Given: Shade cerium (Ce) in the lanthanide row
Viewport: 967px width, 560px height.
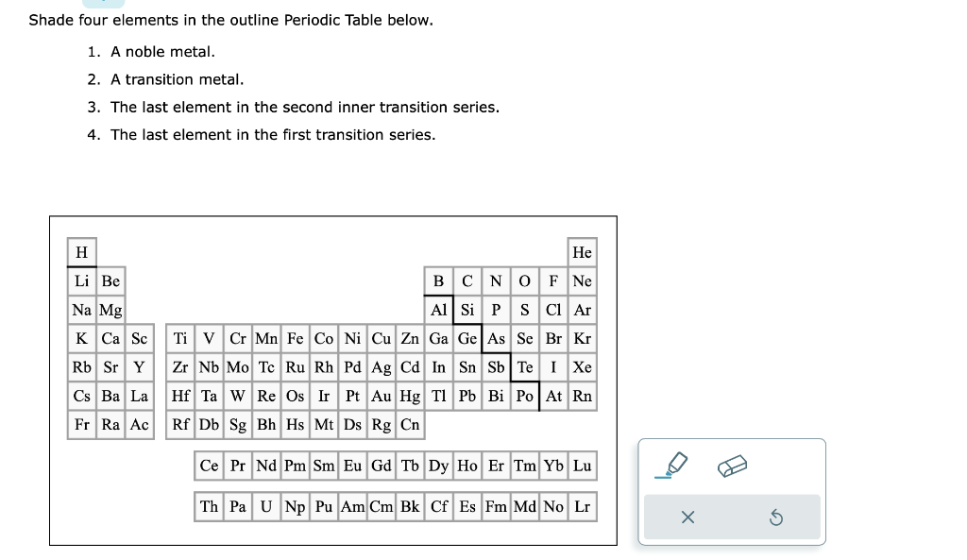Looking at the screenshot, I should pos(209,466).
